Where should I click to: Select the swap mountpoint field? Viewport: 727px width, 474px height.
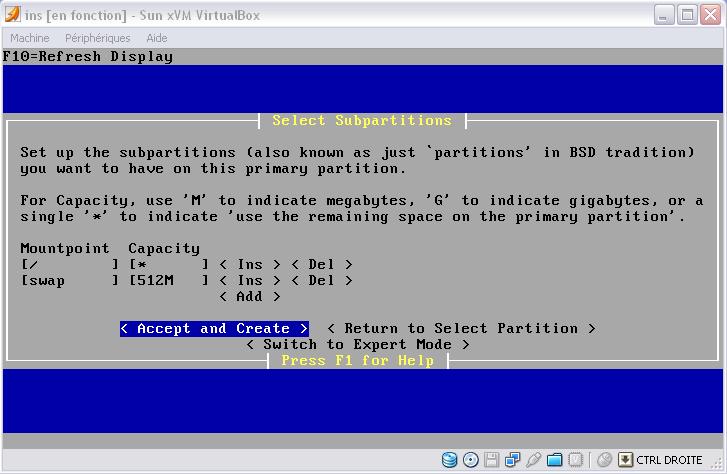[x=70, y=281]
